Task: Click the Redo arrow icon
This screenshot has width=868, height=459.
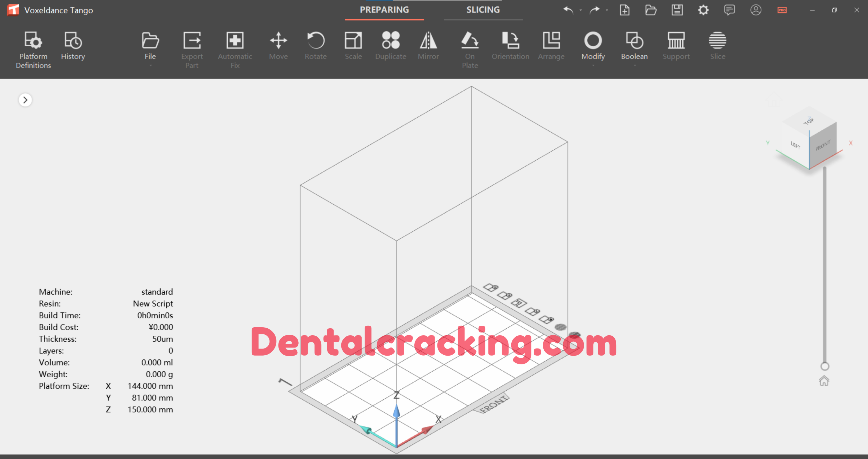Action: click(595, 10)
